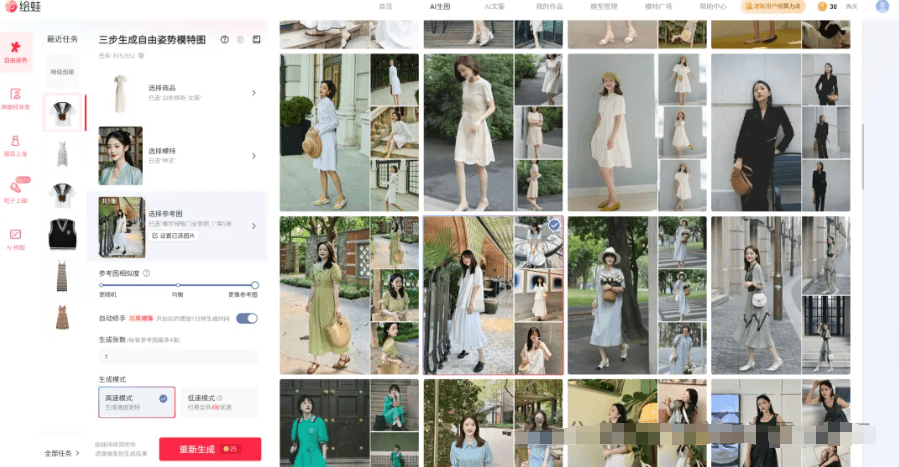The image size is (899, 467).
Task: Select the green dress with straw bag reference set
Action: tap(349, 295)
